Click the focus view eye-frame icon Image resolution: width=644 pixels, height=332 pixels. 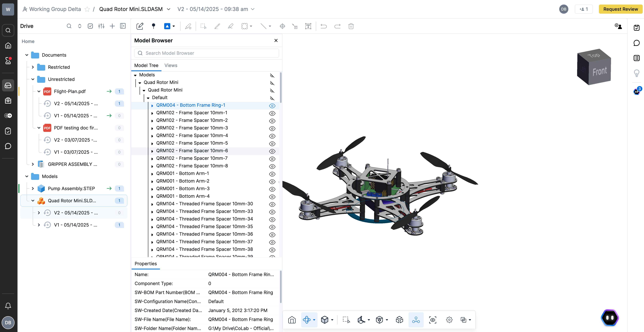click(x=433, y=320)
